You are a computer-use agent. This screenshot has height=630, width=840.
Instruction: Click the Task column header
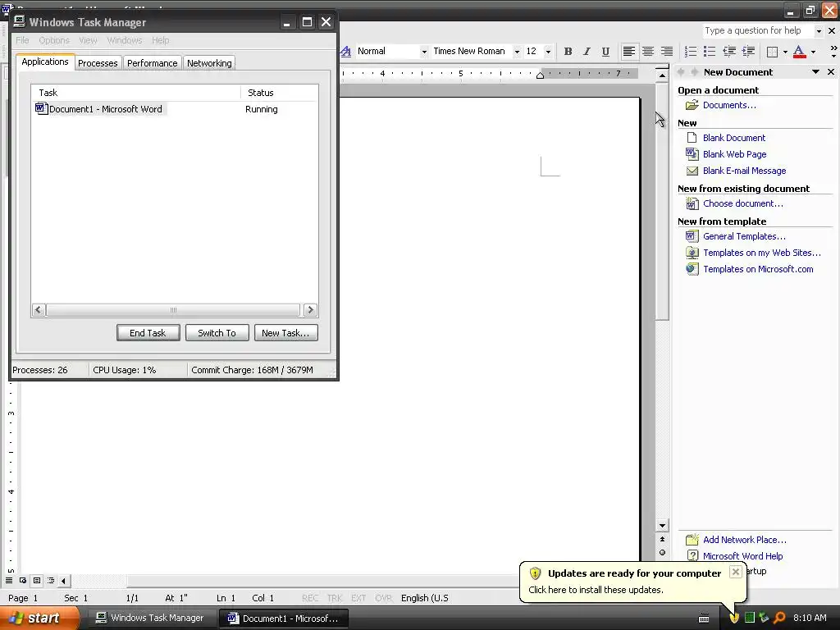(136, 93)
